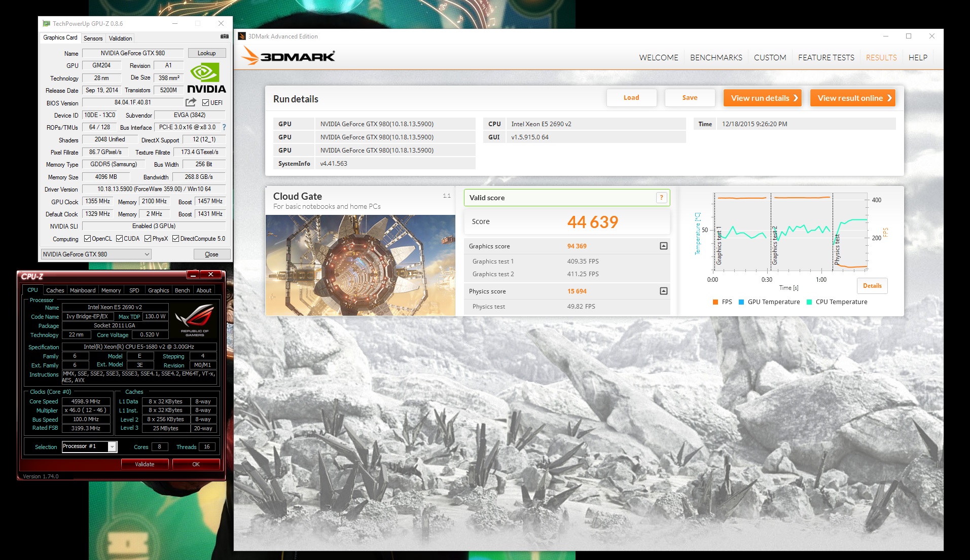The width and height of the screenshot is (970, 560).
Task: Click the GPU Name field in GPU-Z
Action: [133, 53]
